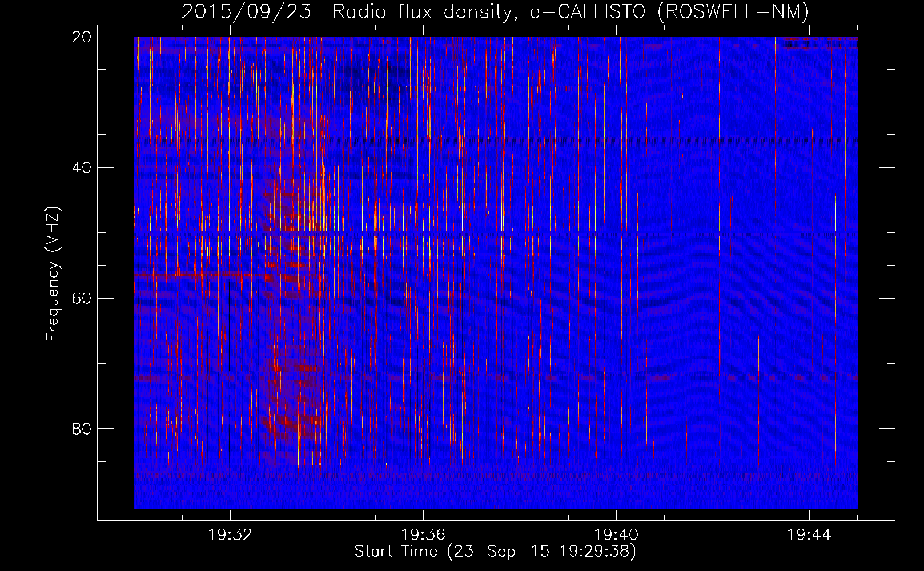Click the 19:36 time tick label

click(x=423, y=535)
